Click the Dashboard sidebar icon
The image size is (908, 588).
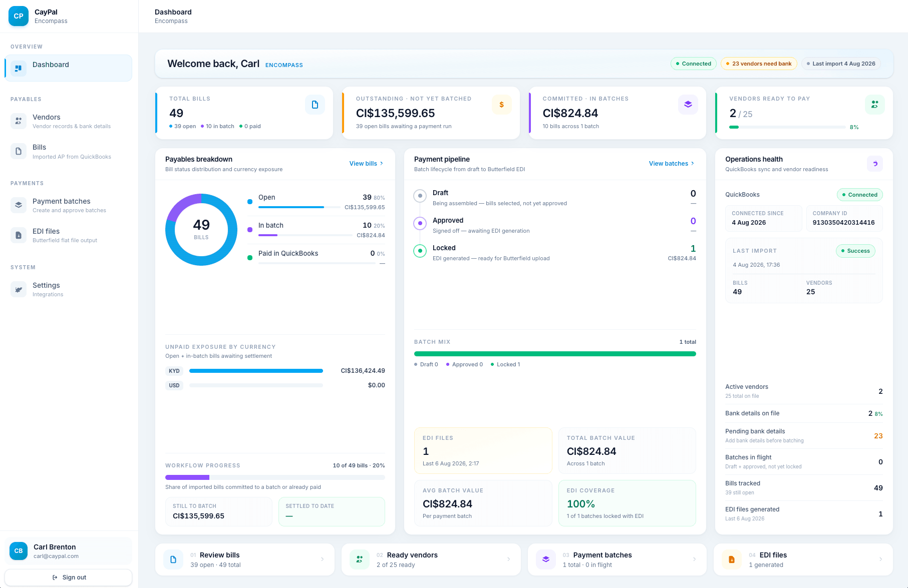19,68
